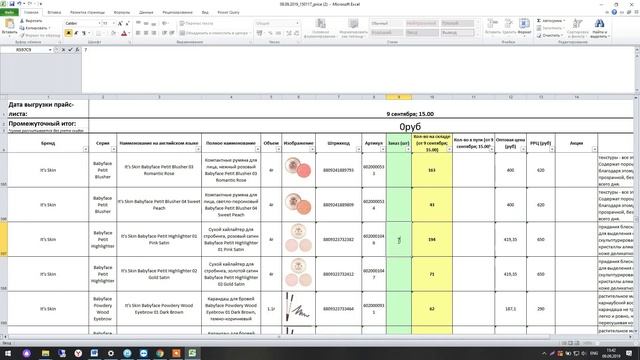Open filter dropdown on the Объем column header
This screenshot has width=640, height=360.
point(278,149)
